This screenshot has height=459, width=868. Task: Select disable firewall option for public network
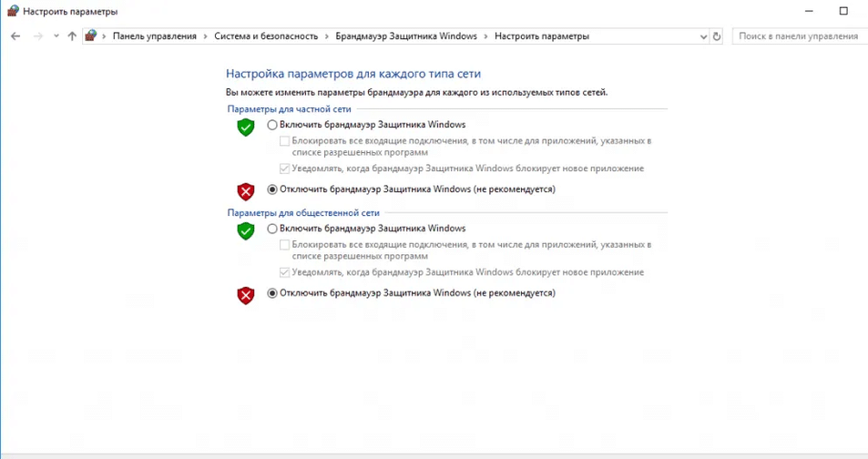272,293
